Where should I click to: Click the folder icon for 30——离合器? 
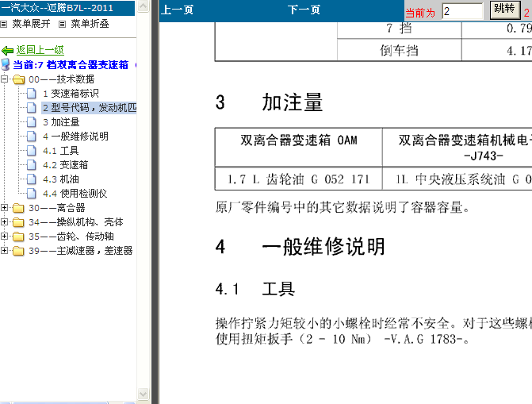point(18,208)
